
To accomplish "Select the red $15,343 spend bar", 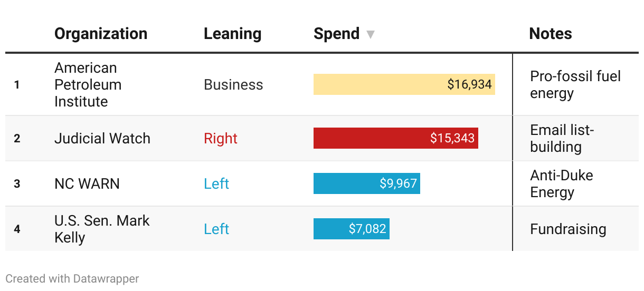I will 396,138.
